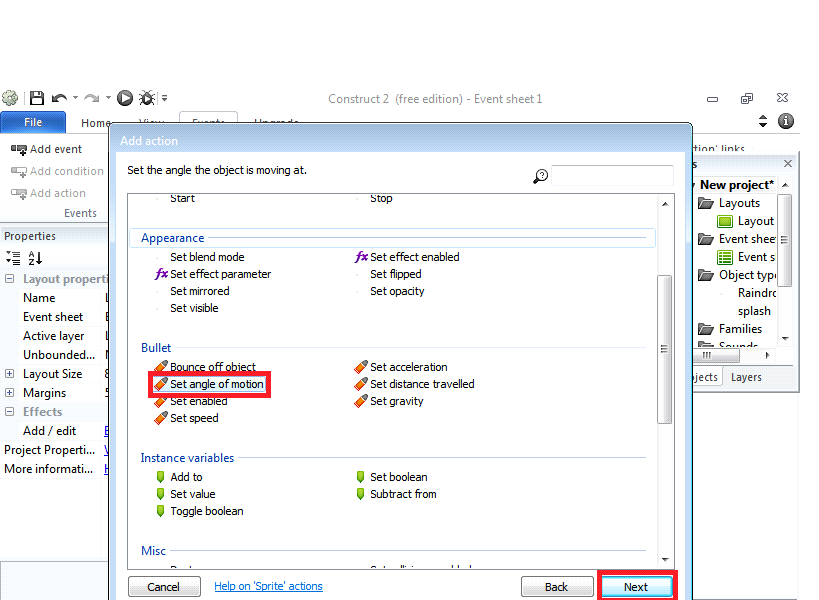Click the Redo arrow icon

click(x=92, y=98)
